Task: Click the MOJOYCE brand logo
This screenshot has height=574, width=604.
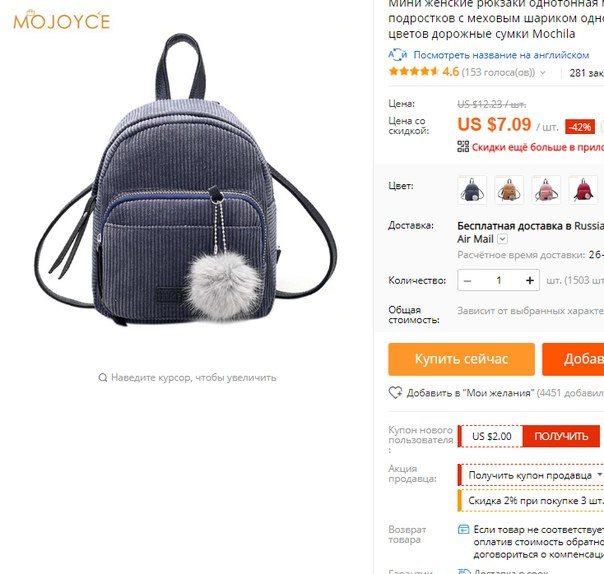Action: tap(62, 20)
